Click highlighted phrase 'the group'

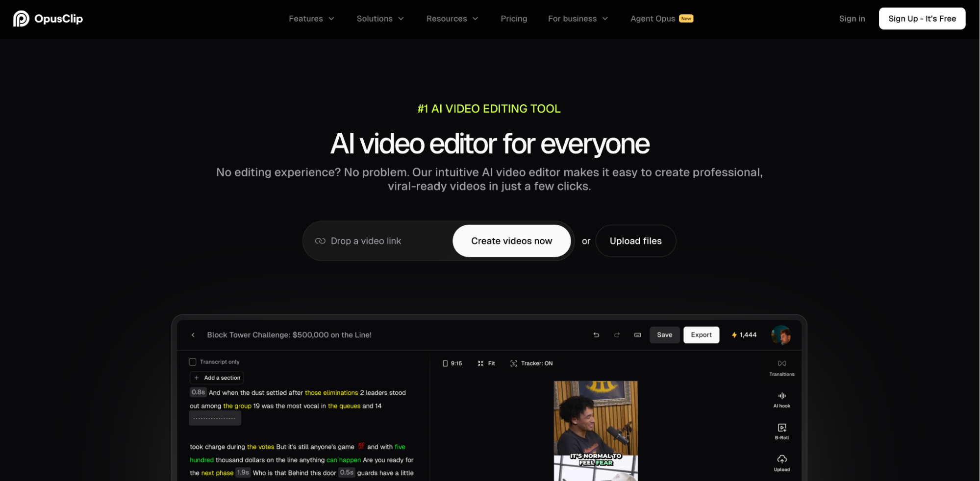(237, 406)
